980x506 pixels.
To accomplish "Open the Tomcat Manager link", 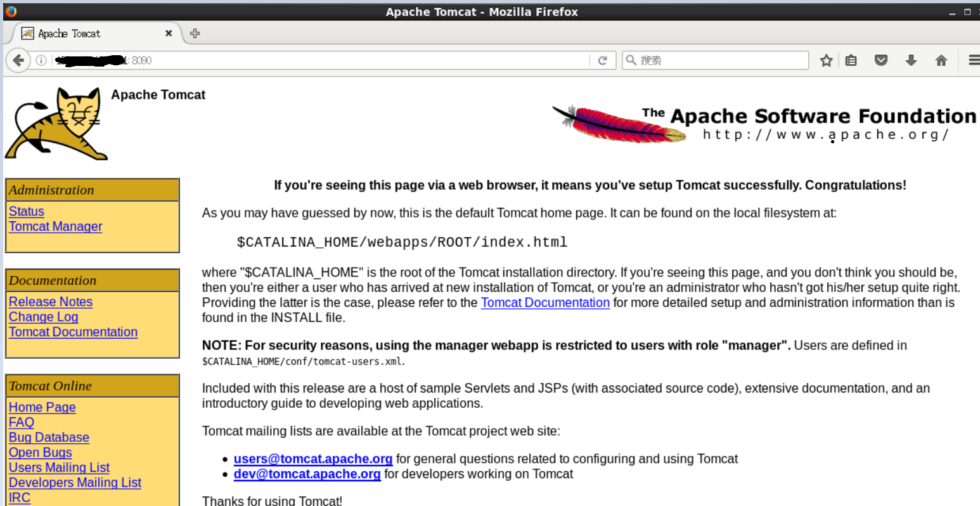I will point(56,226).
